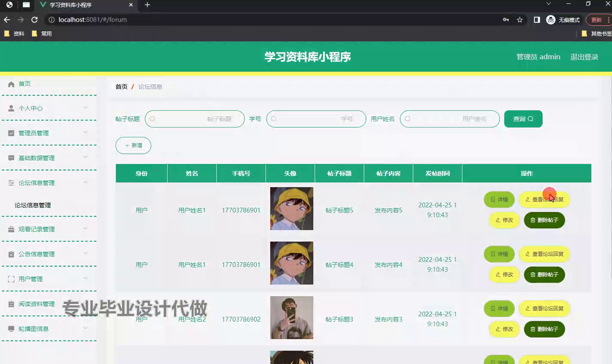
Task: Toggle the browser side panel icon
Action: pos(537,20)
